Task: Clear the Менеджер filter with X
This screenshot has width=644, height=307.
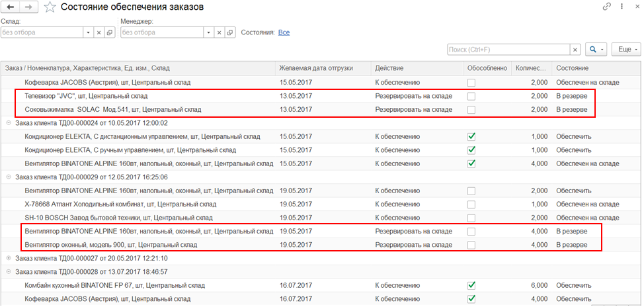Action: click(219, 32)
